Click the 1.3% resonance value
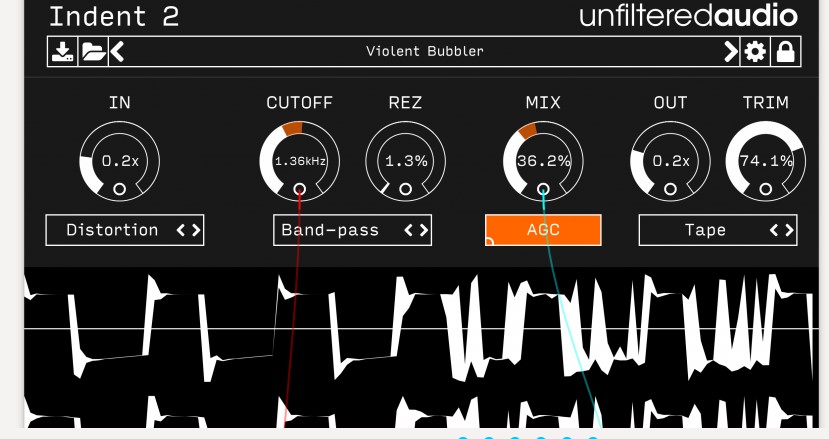829x439 pixels. (x=406, y=161)
